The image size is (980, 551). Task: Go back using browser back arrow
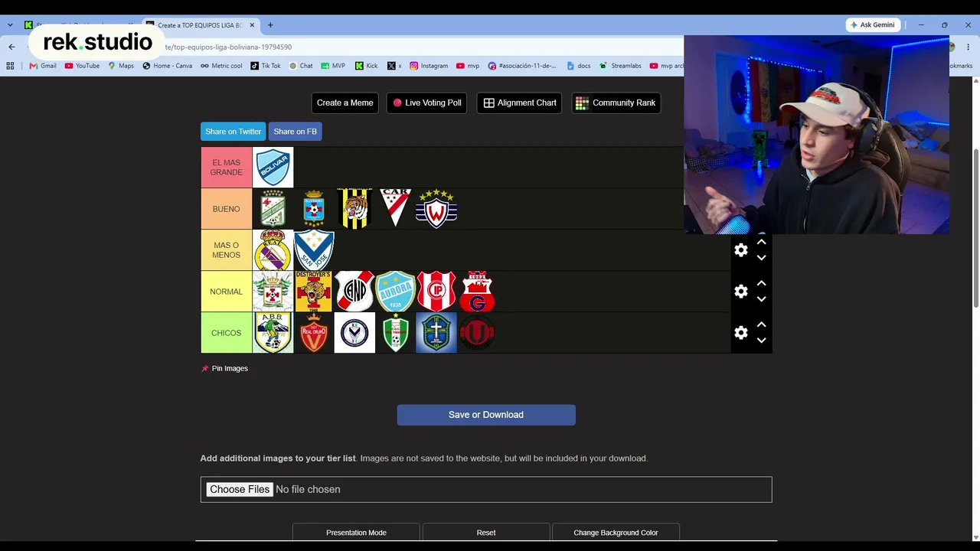pyautogui.click(x=11, y=47)
